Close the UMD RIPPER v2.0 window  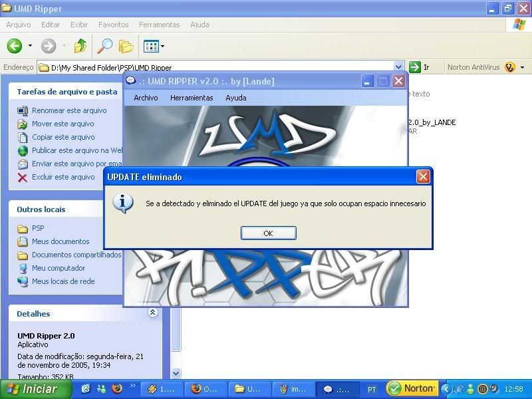coord(398,81)
